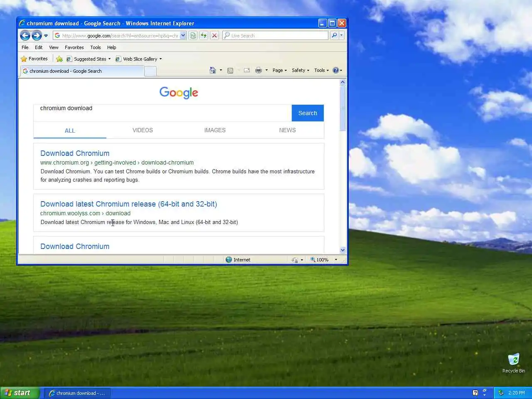Click the RSS Feeds icon

tap(230, 70)
